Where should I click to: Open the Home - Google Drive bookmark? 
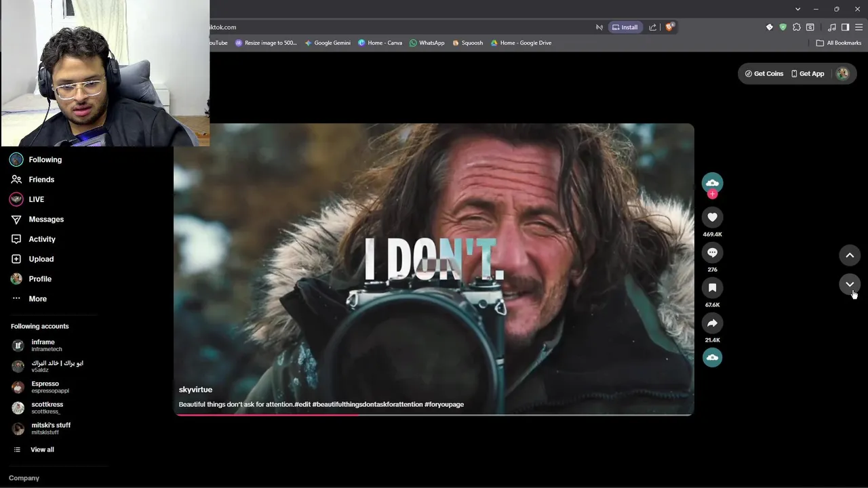521,43
